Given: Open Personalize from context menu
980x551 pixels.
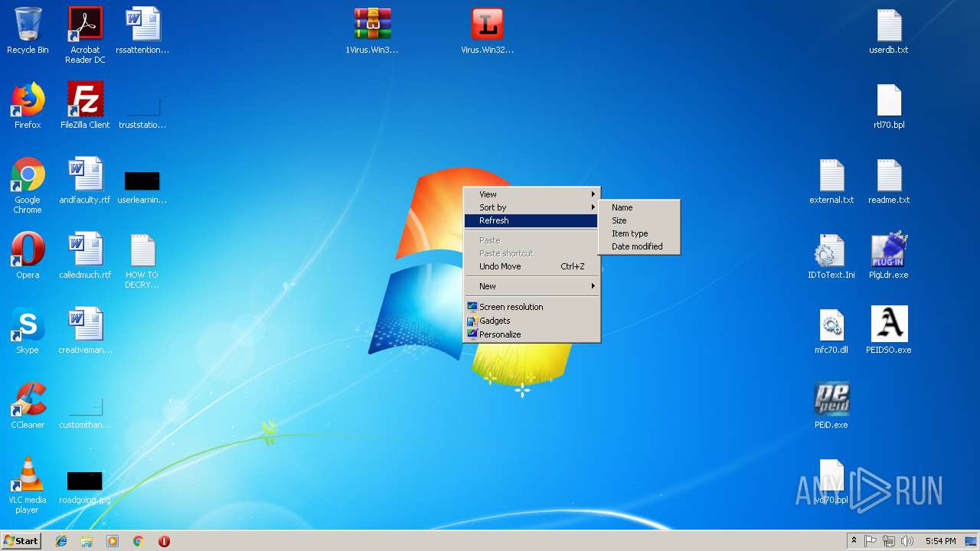Looking at the screenshot, I should pyautogui.click(x=531, y=334).
